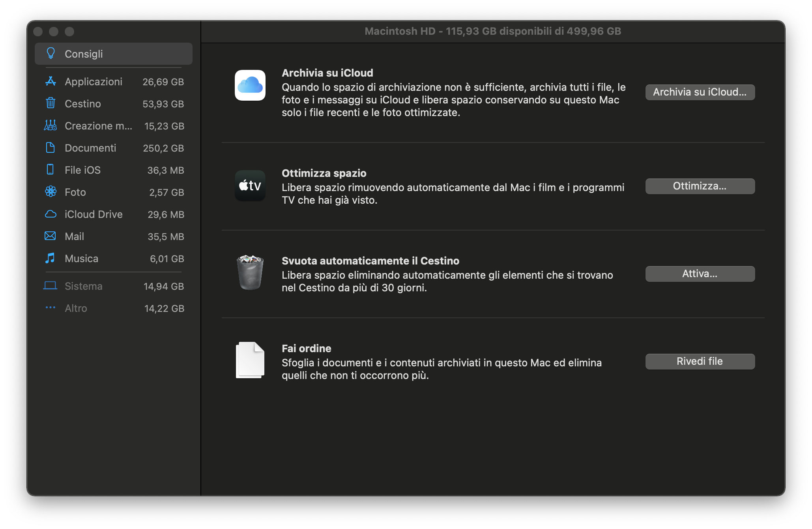812x529 pixels.
Task: Select the Musica category
Action: pos(114,259)
